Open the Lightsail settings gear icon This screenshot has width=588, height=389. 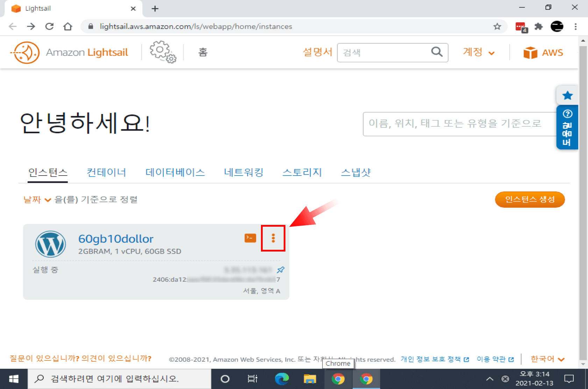[163, 52]
